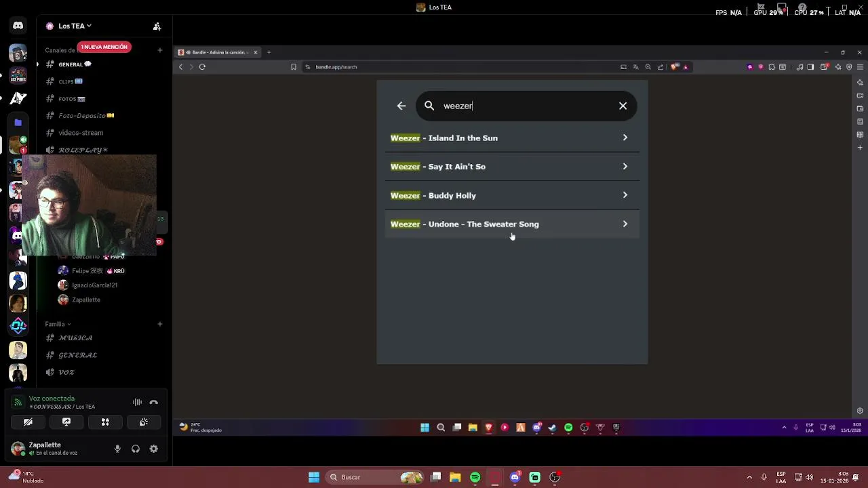This screenshot has height=488, width=868.
Task: Open chevron for Buddy Holly
Action: (x=625, y=195)
